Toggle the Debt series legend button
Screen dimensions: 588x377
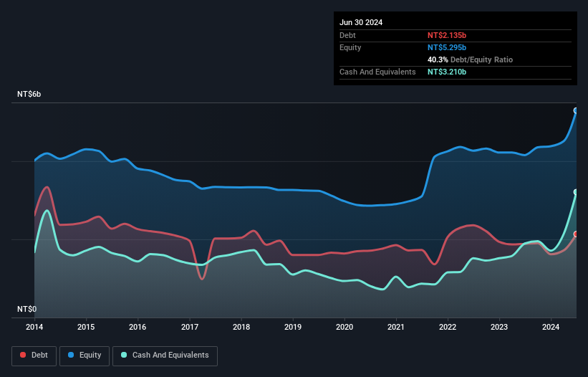[34, 355]
